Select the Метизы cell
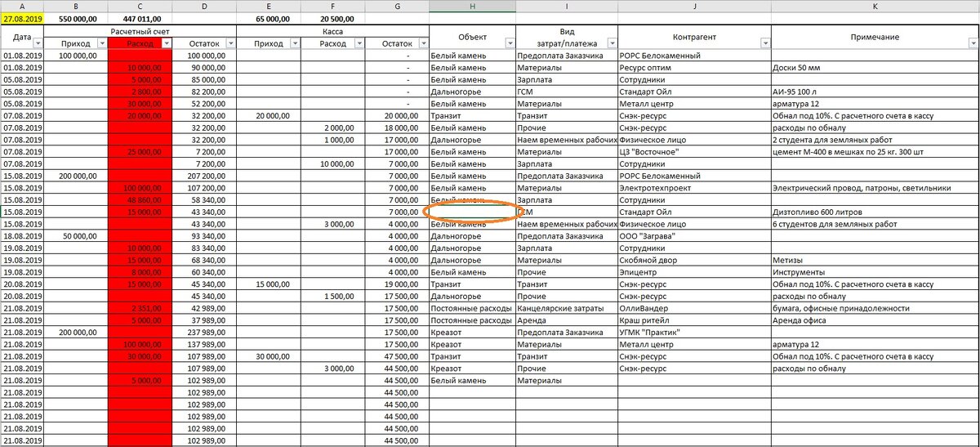This screenshot has width=980, height=447. [875, 260]
